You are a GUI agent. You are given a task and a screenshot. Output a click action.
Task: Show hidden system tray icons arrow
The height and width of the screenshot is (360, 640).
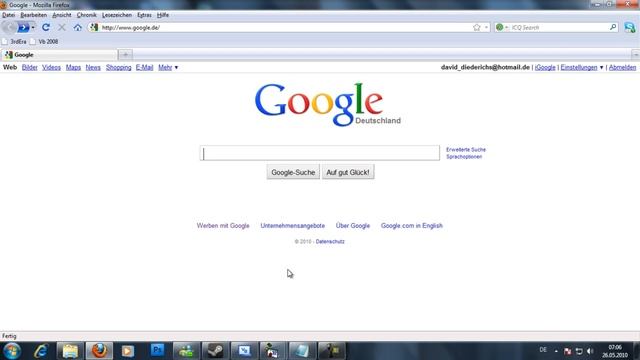pos(556,351)
